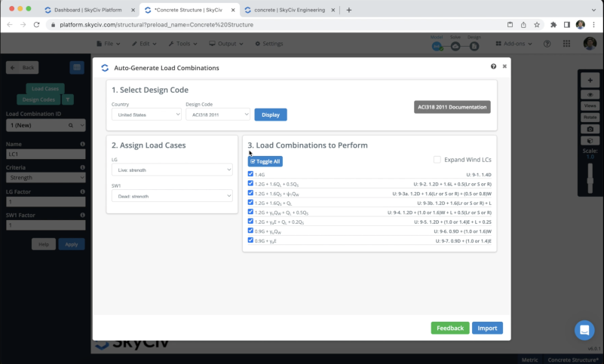Click the plus icon in right toolbar
Viewport: 604px width, 364px height.
(590, 81)
